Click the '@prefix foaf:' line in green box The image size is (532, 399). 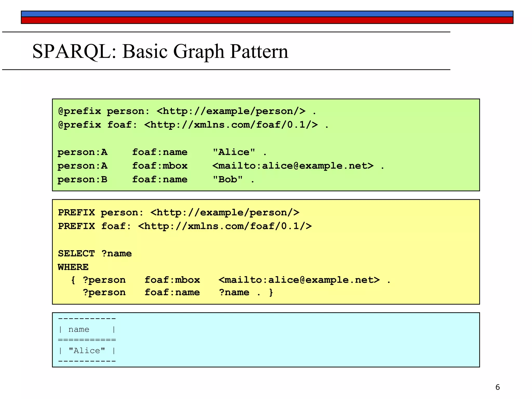194,125
